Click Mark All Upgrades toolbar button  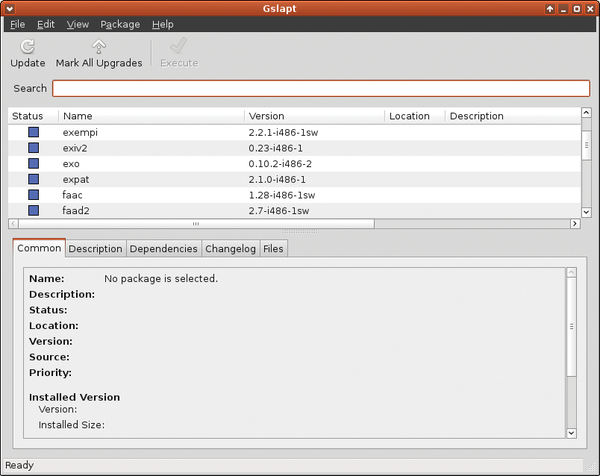(x=99, y=53)
